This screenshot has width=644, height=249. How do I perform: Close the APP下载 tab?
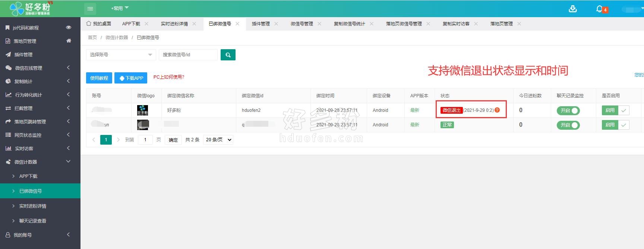[x=146, y=23]
